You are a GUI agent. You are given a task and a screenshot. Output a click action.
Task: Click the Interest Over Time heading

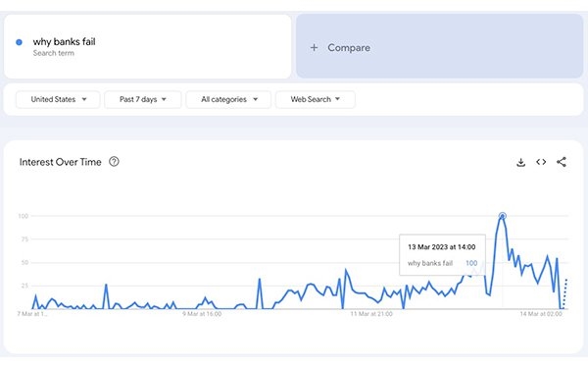coord(61,162)
